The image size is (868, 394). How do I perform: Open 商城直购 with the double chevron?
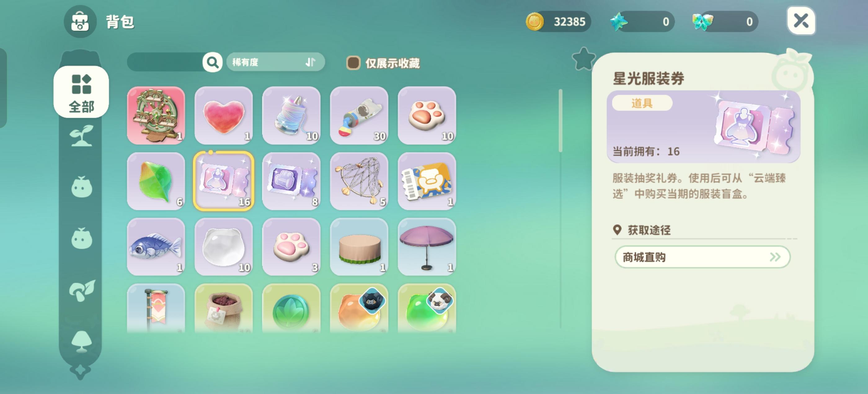702,257
